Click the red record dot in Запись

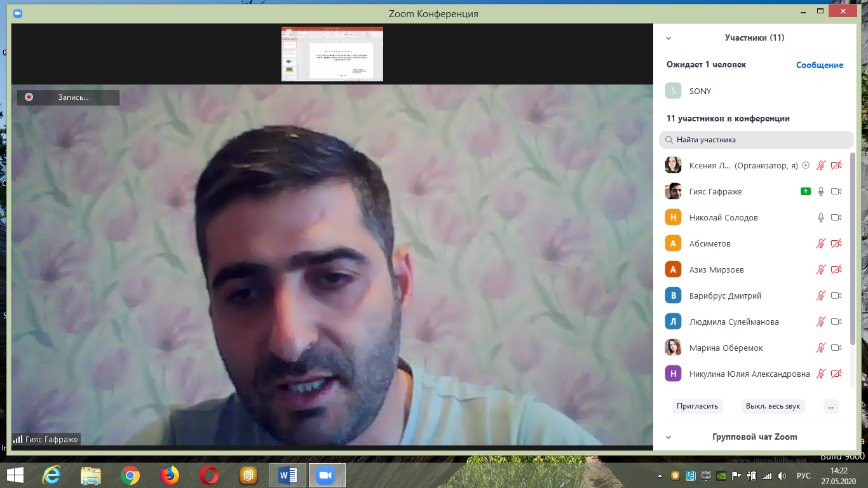29,97
